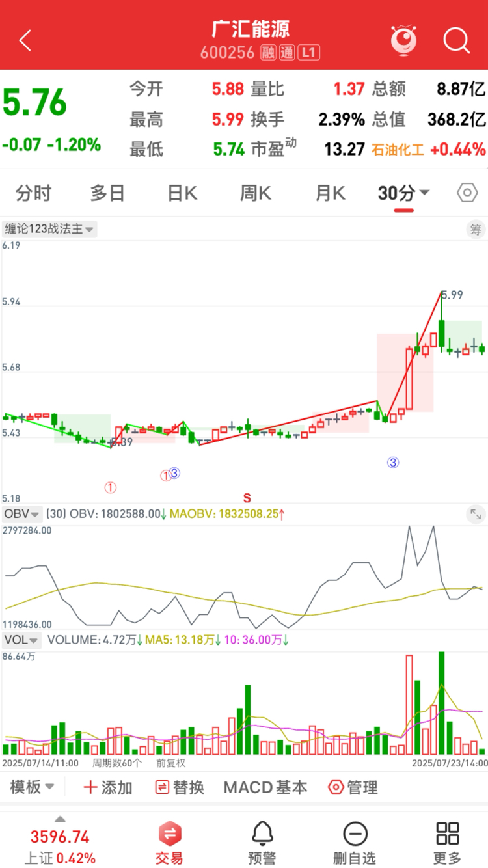This screenshot has width=488, height=868.
Task: Click the 替换 replace indicator icon
Action: click(x=162, y=787)
